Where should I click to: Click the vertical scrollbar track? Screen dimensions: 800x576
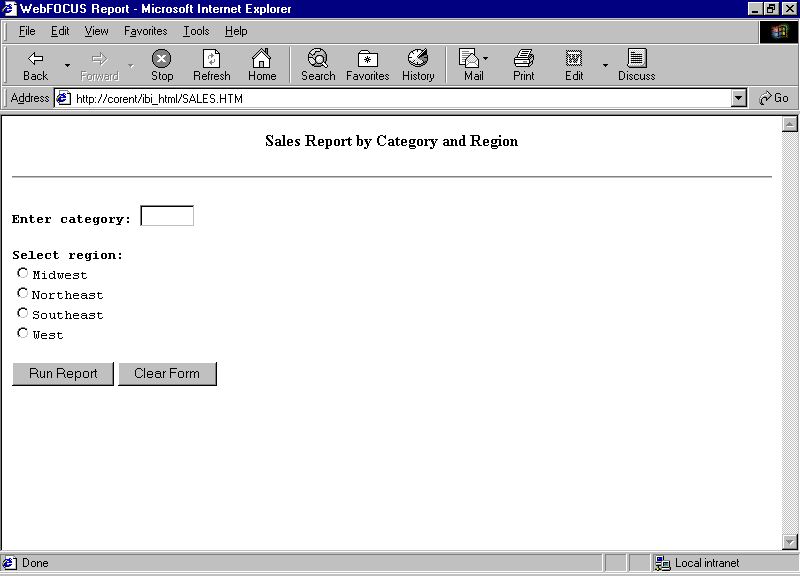click(790, 333)
